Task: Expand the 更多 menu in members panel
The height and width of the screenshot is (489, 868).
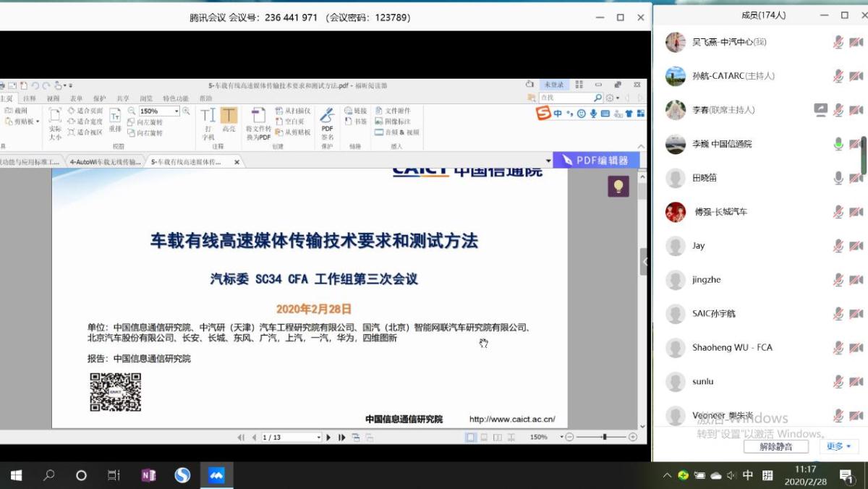Action: (x=838, y=446)
